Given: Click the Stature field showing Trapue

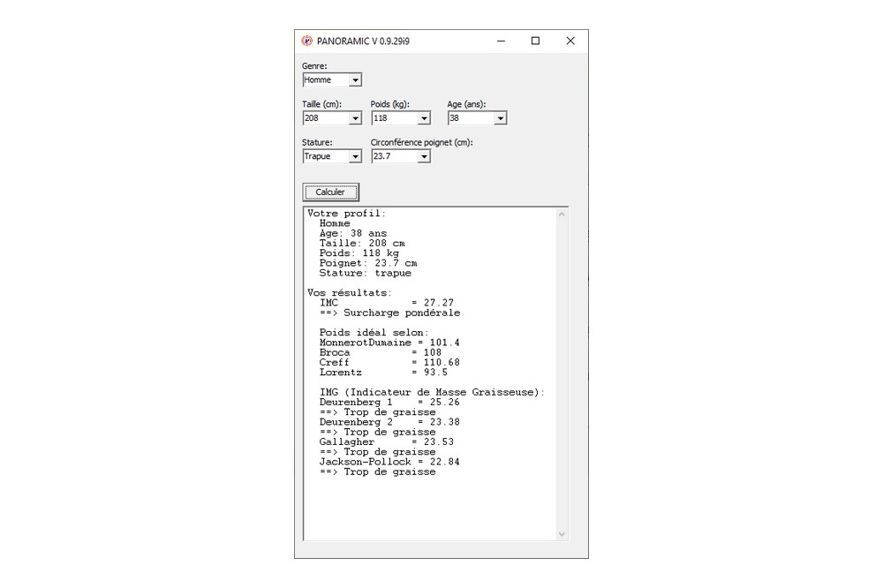Looking at the screenshot, I should click(326, 156).
